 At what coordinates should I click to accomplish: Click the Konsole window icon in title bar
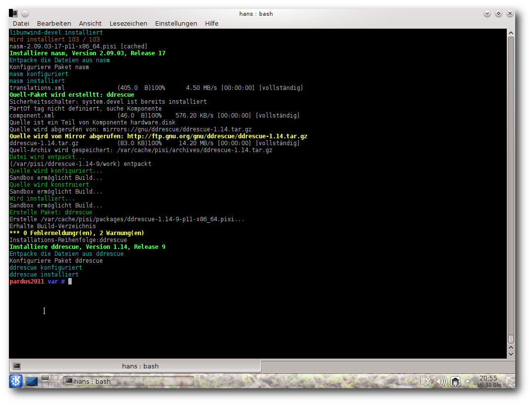(13, 13)
